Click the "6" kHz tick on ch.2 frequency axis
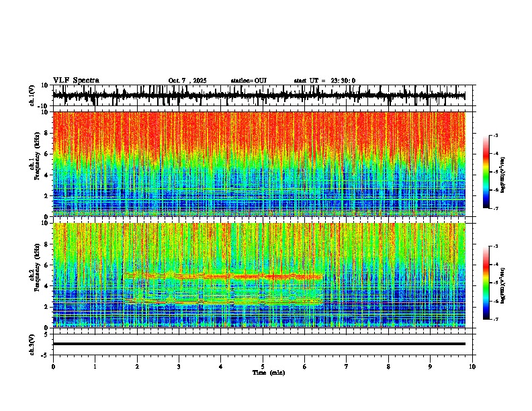 point(46,265)
